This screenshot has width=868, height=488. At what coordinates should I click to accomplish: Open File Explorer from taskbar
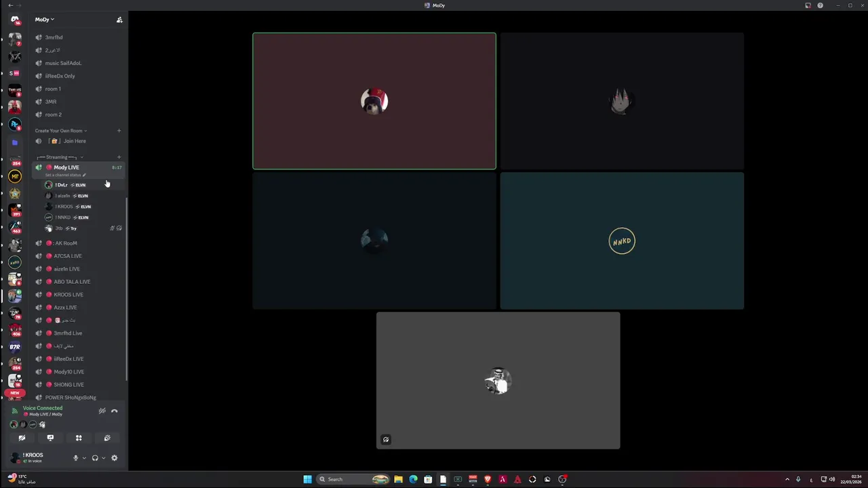pos(398,479)
